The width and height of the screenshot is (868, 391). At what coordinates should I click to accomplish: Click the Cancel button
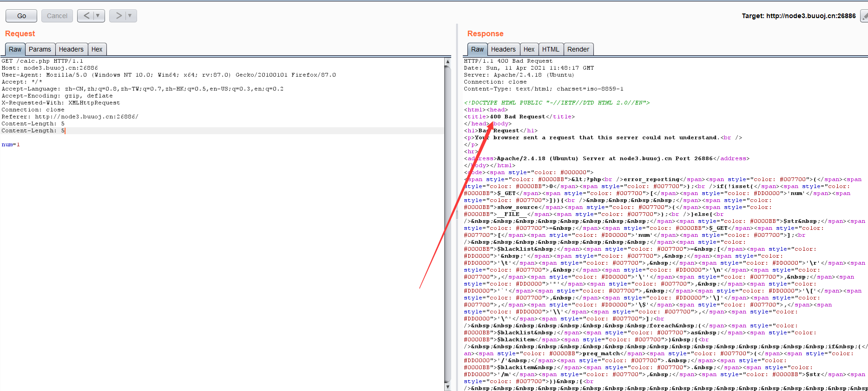click(57, 16)
